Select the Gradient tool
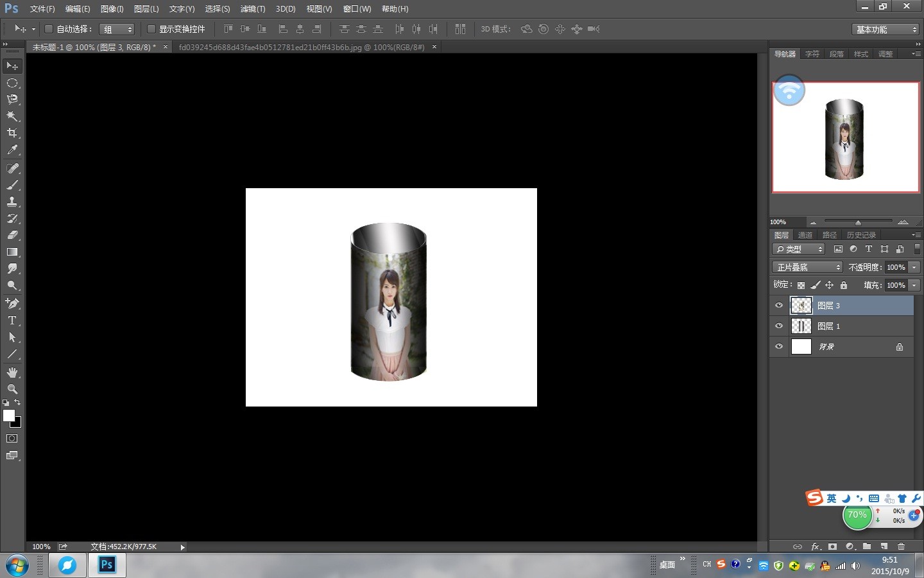This screenshot has width=924, height=578. (12, 252)
